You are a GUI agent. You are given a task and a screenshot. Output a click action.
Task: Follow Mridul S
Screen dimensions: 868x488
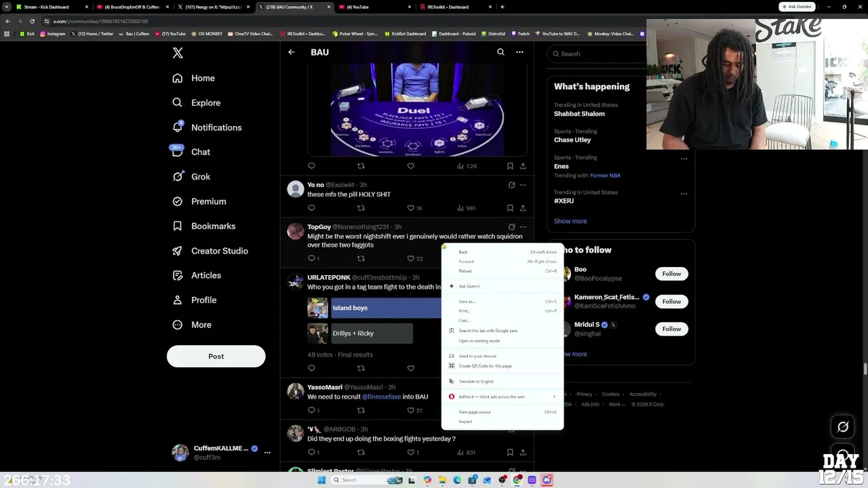click(671, 329)
